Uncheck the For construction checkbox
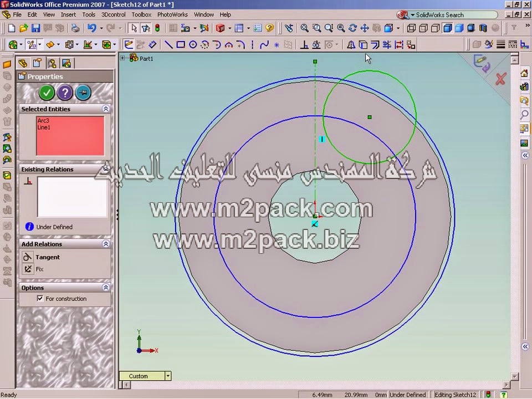 (x=40, y=298)
